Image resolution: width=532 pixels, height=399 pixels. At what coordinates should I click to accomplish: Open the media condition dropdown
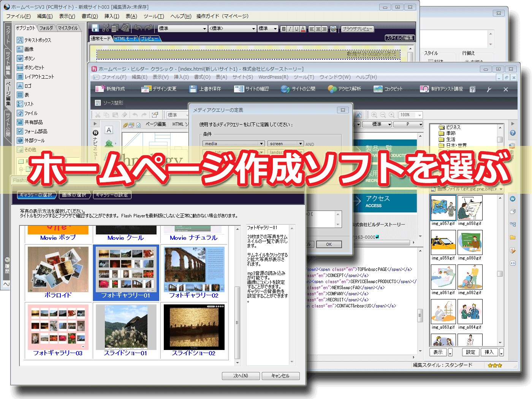point(261,144)
